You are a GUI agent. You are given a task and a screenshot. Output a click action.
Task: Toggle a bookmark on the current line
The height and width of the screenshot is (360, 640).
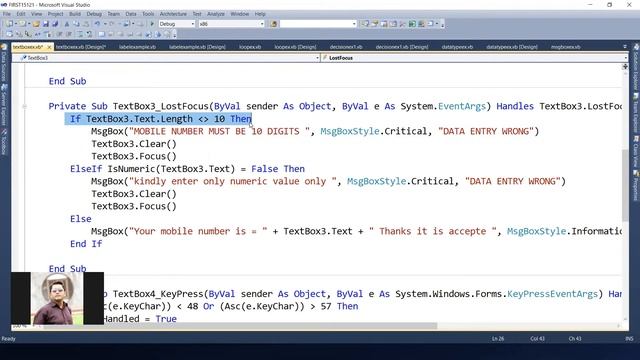[101, 34]
